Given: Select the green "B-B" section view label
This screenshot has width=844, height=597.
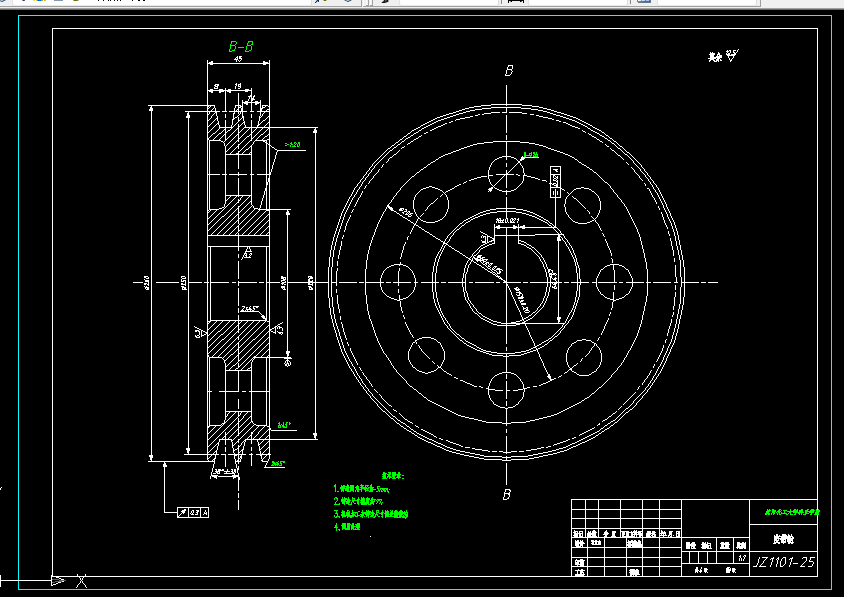Looking at the screenshot, I should coord(241,47).
